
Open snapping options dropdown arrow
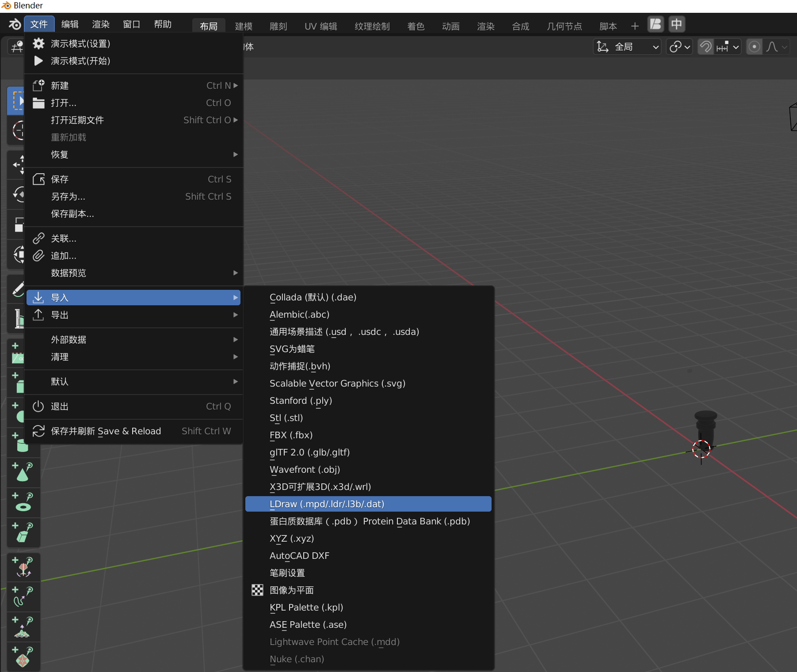pyautogui.click(x=728, y=47)
